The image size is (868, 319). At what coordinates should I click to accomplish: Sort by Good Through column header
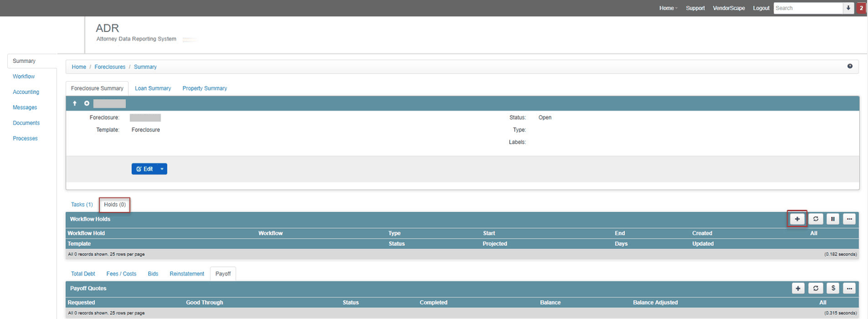[x=205, y=302]
